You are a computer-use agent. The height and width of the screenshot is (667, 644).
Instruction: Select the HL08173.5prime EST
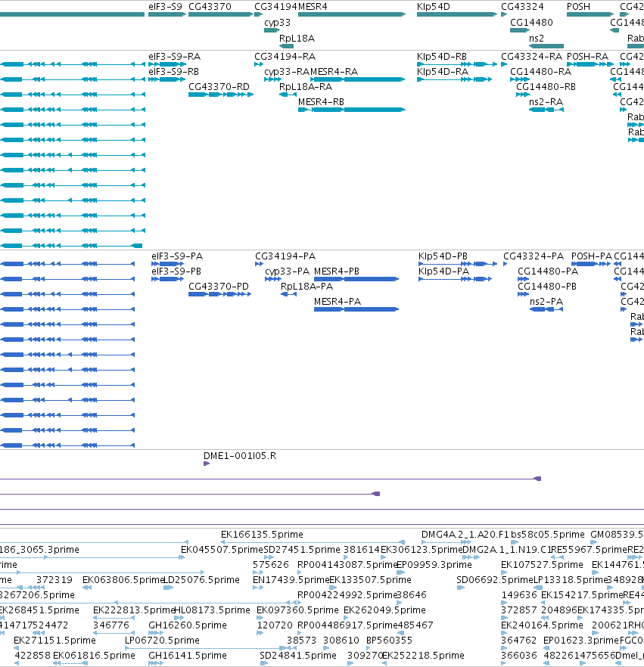pos(179,618)
